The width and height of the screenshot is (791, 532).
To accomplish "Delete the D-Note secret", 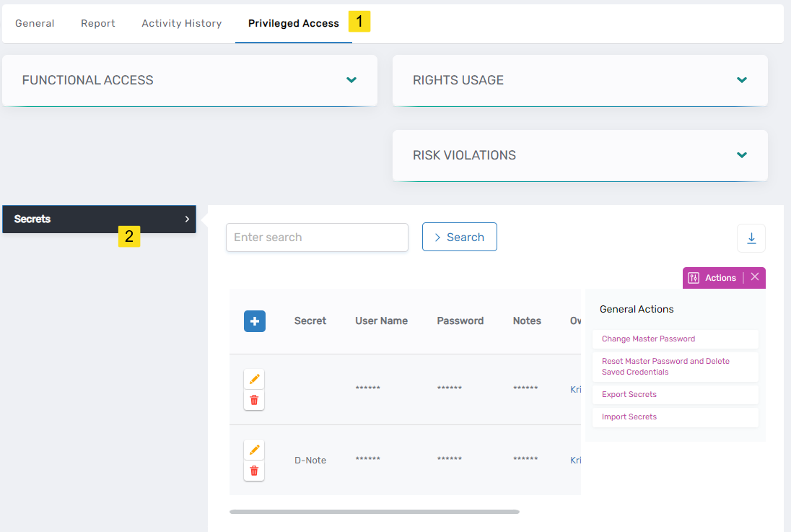I will [x=254, y=470].
